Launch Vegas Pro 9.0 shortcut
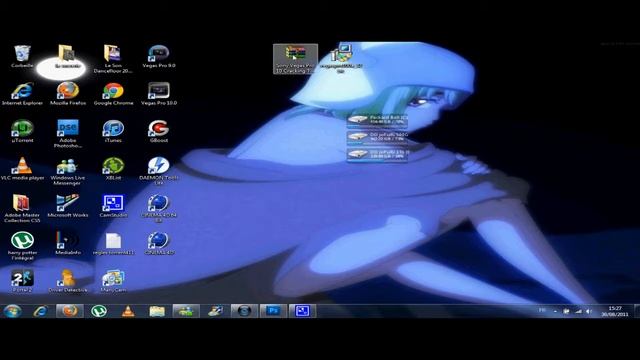This screenshot has width=640, height=360. 159,56
